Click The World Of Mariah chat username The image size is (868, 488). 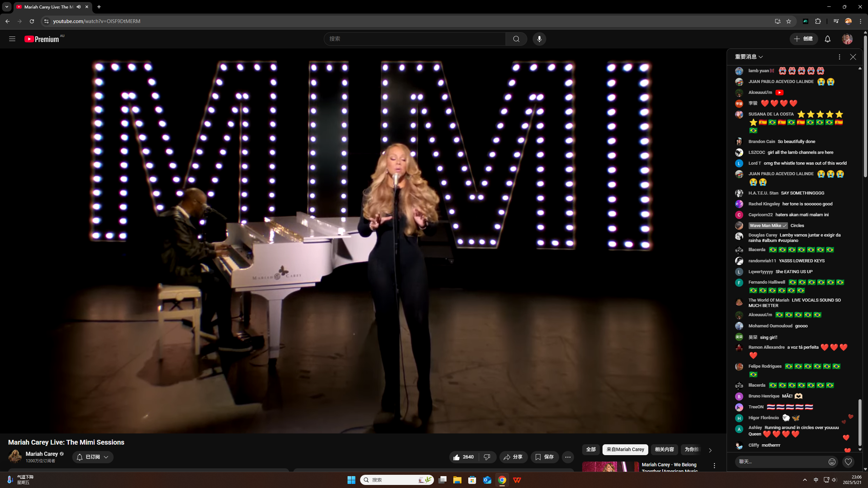pos(769,300)
